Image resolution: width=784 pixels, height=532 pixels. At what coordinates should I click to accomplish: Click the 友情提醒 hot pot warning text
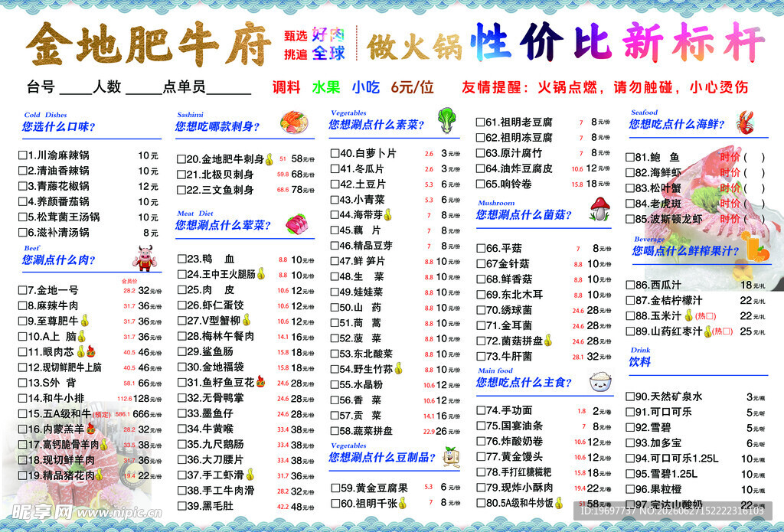pos(605,87)
